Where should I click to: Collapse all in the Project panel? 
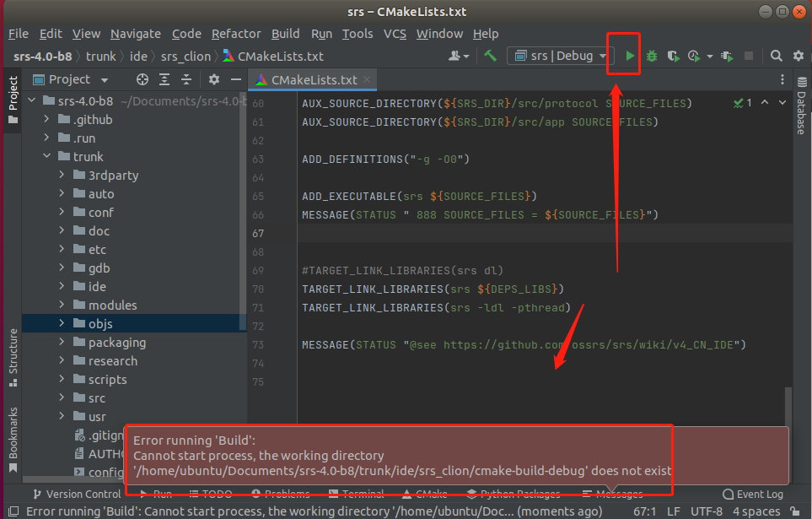186,79
